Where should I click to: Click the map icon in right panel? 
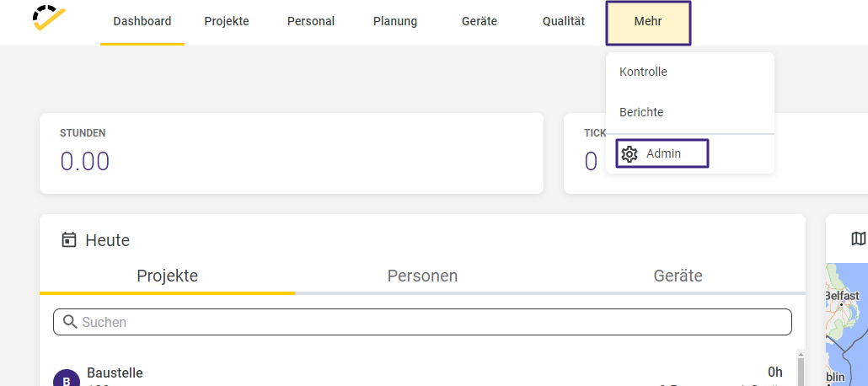click(x=859, y=239)
